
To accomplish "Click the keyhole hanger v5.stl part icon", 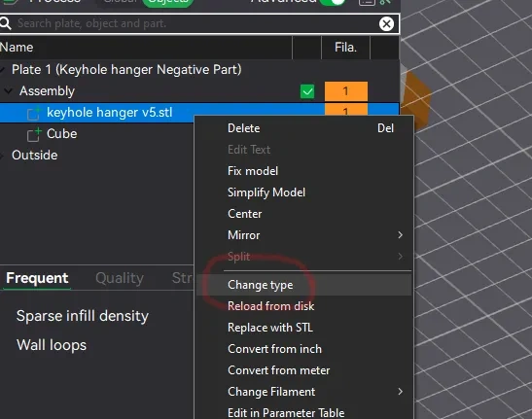I will (x=34, y=113).
